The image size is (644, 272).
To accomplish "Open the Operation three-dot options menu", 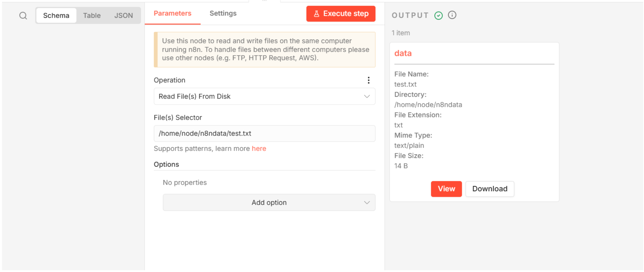I will coord(368,80).
